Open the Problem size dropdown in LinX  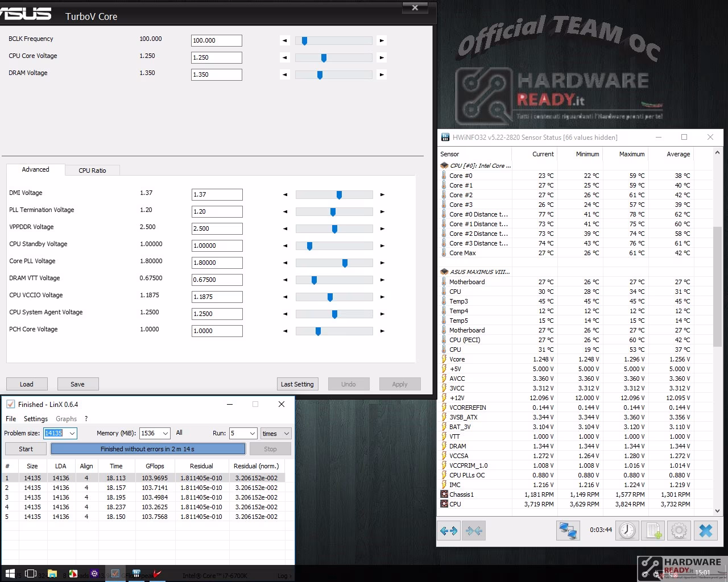(x=72, y=433)
